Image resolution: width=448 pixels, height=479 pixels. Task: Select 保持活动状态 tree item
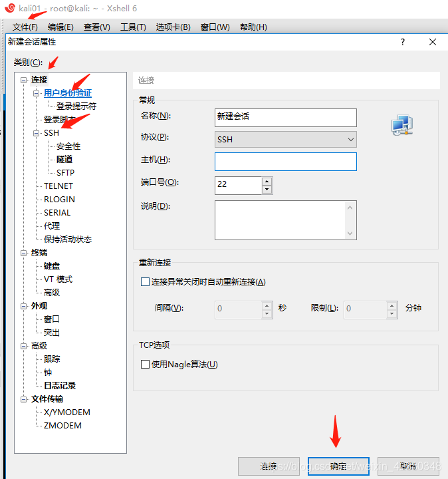[68, 239]
